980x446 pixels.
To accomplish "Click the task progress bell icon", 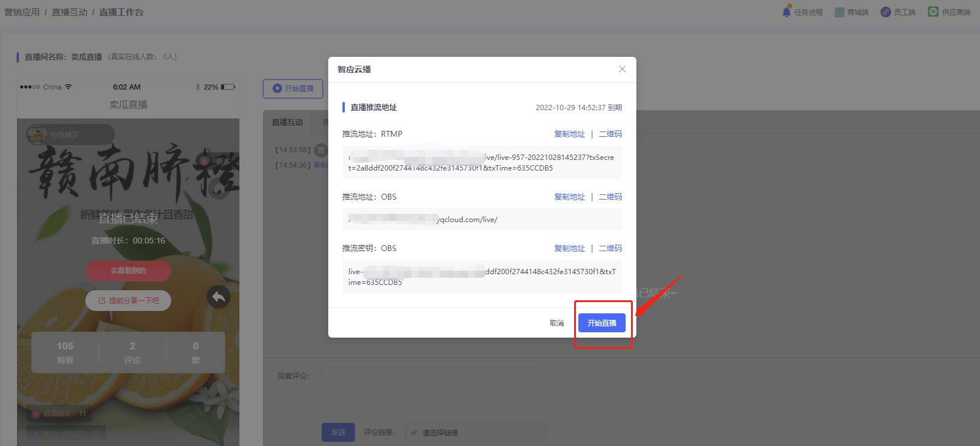I will [787, 12].
